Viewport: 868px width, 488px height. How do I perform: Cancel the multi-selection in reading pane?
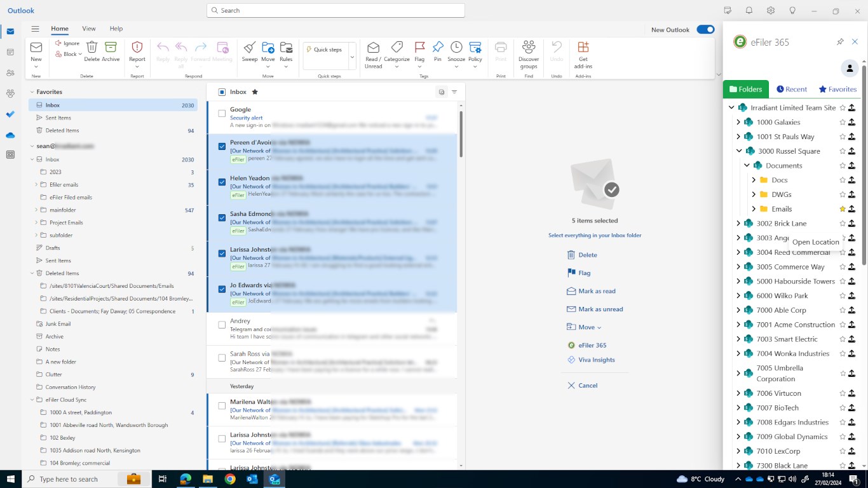click(x=582, y=386)
